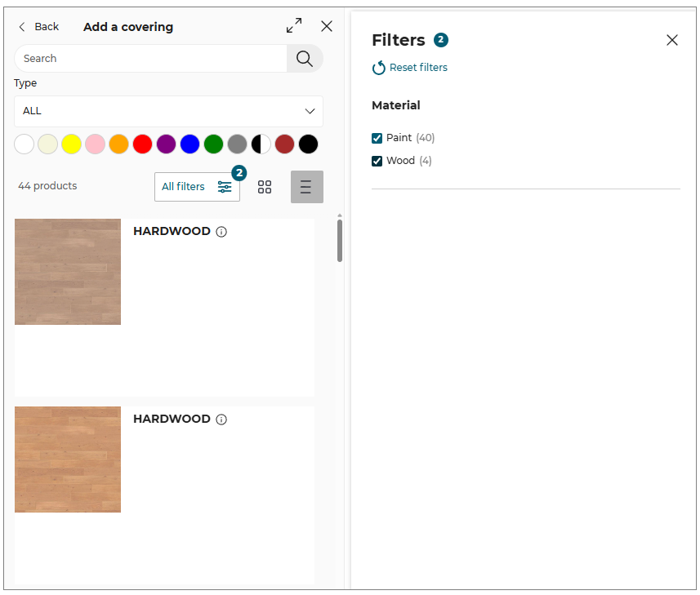Image resolution: width=700 pixels, height=595 pixels.
Task: Filter by brown color swatch
Action: tap(284, 144)
